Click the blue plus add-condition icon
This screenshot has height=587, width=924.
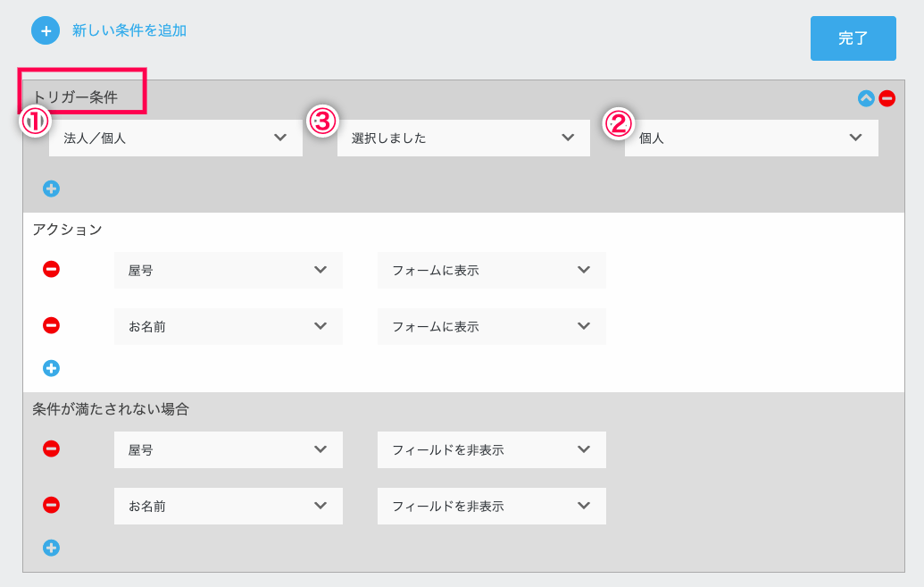tap(46, 30)
